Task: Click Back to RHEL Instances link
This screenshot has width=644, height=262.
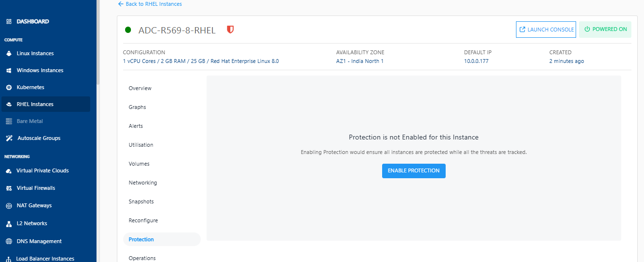Action: (x=154, y=4)
